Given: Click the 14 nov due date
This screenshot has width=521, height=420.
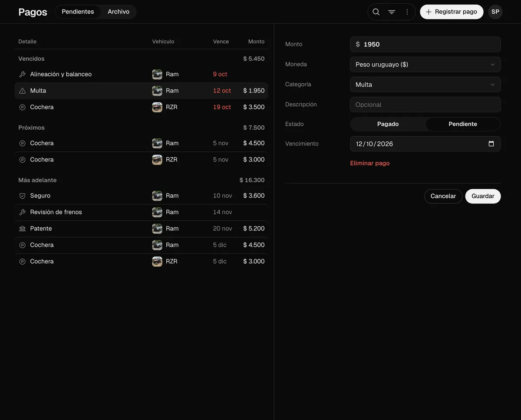Looking at the screenshot, I should coord(223,212).
